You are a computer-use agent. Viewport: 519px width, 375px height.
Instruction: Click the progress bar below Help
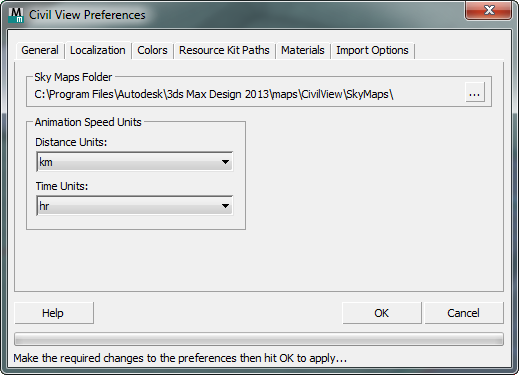pos(259,339)
